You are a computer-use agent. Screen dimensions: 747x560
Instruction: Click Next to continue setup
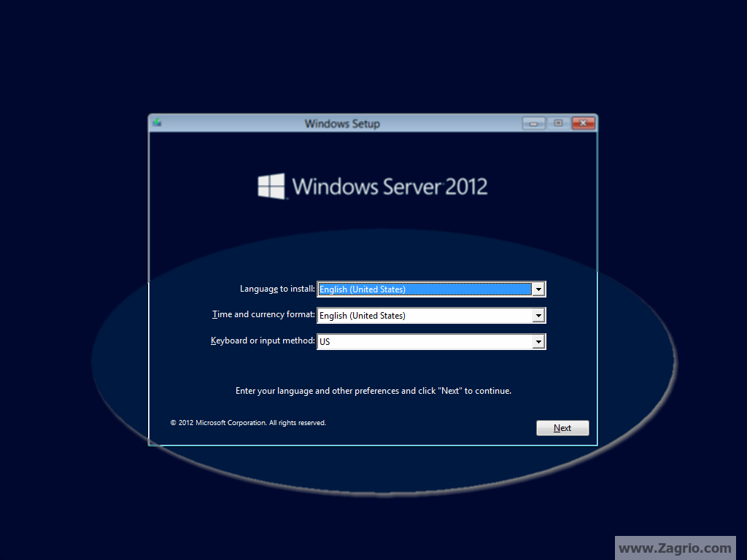(562, 427)
